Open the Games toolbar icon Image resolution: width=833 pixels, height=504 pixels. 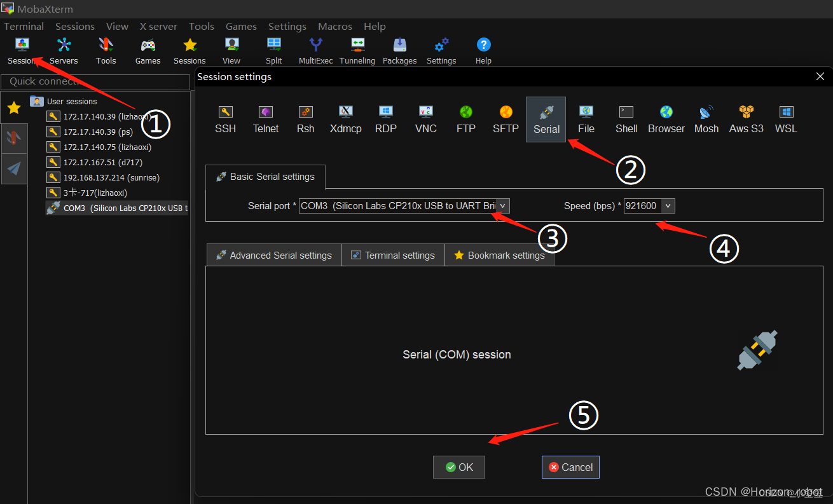148,51
